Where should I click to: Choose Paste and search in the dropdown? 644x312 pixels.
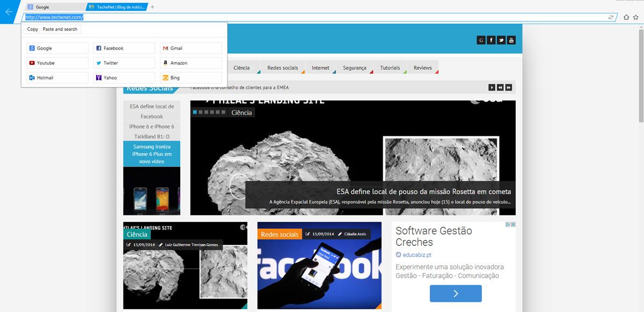pyautogui.click(x=60, y=29)
